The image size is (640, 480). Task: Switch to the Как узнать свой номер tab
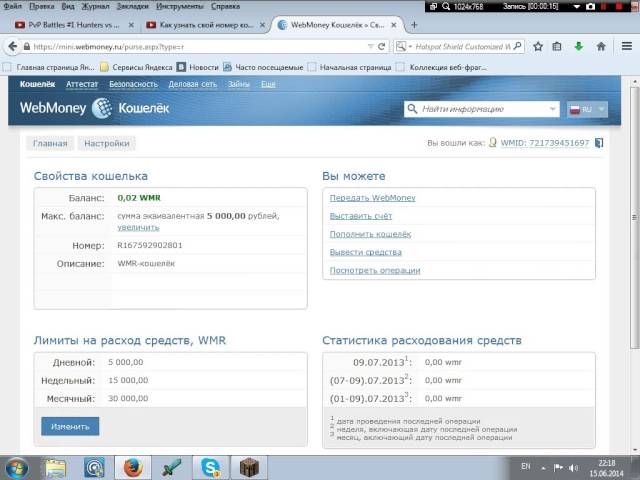[206, 25]
